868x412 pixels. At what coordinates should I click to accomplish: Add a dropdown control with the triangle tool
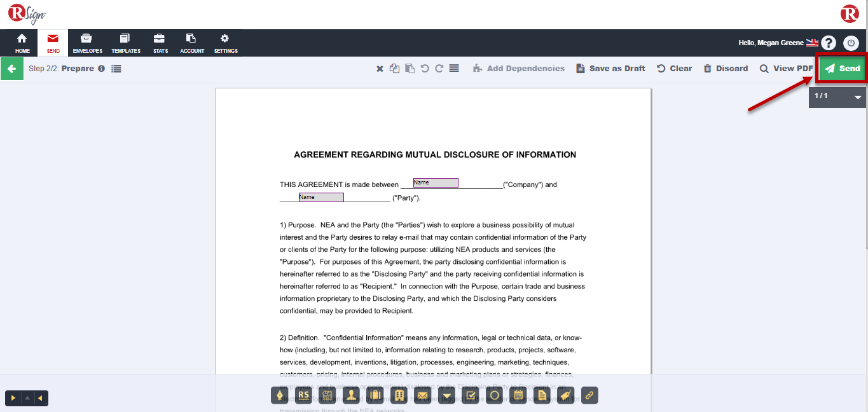pos(446,395)
